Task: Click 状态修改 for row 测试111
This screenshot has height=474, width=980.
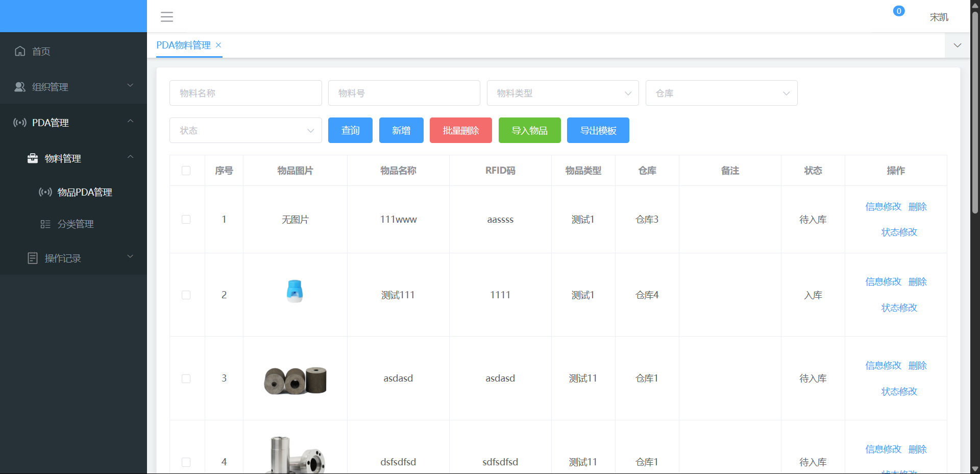Action: [x=899, y=308]
